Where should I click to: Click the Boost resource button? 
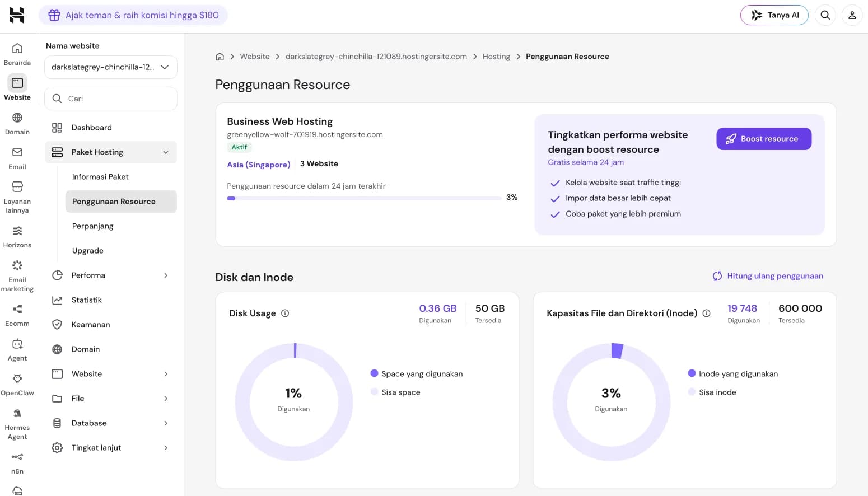point(764,139)
